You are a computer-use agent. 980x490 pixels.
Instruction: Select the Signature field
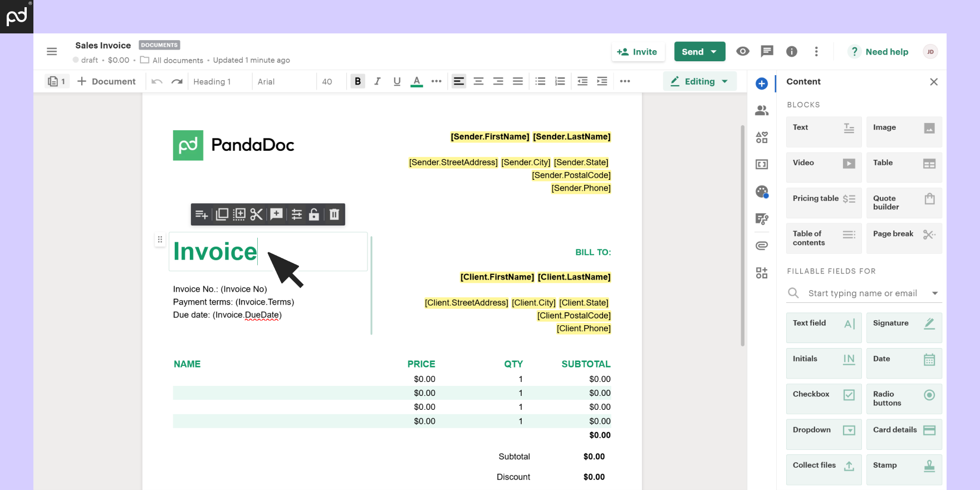coord(904,327)
